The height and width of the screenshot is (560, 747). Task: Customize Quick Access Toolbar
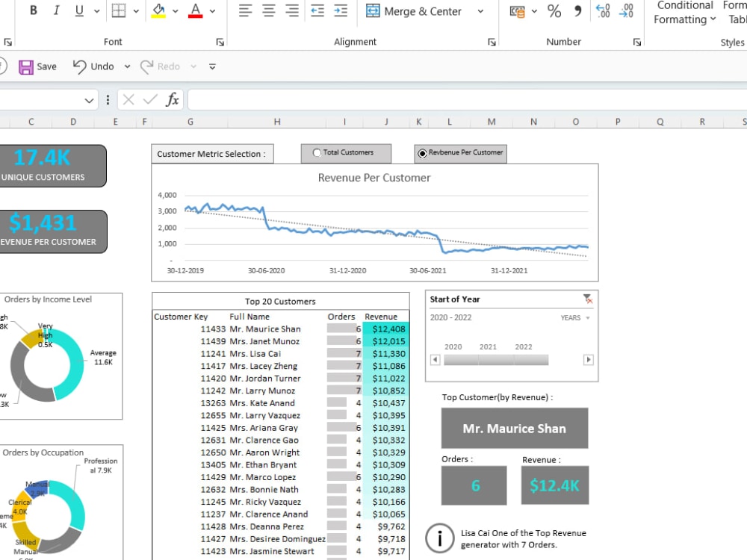coord(212,66)
